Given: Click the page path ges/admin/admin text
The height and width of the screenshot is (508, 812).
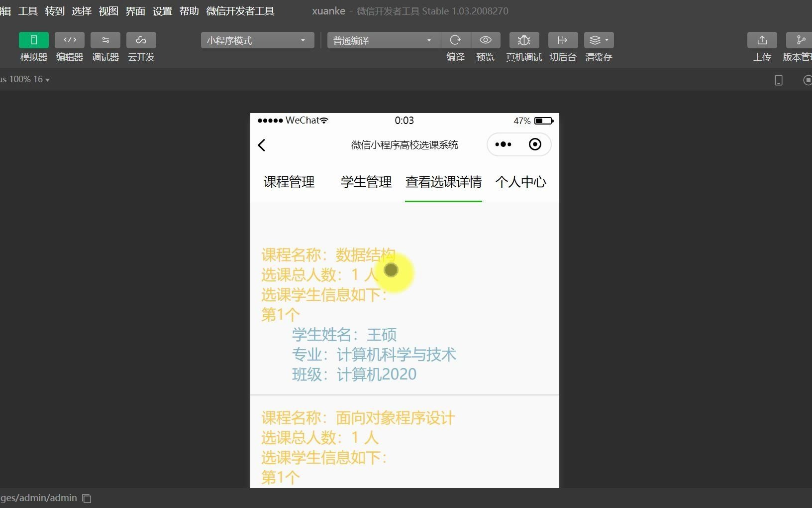Looking at the screenshot, I should tap(39, 498).
